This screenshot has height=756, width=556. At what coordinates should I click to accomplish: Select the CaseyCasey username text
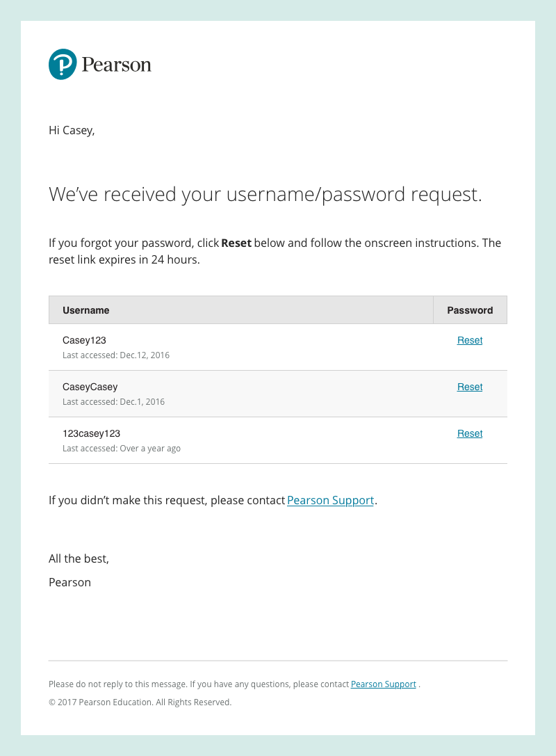(90, 387)
